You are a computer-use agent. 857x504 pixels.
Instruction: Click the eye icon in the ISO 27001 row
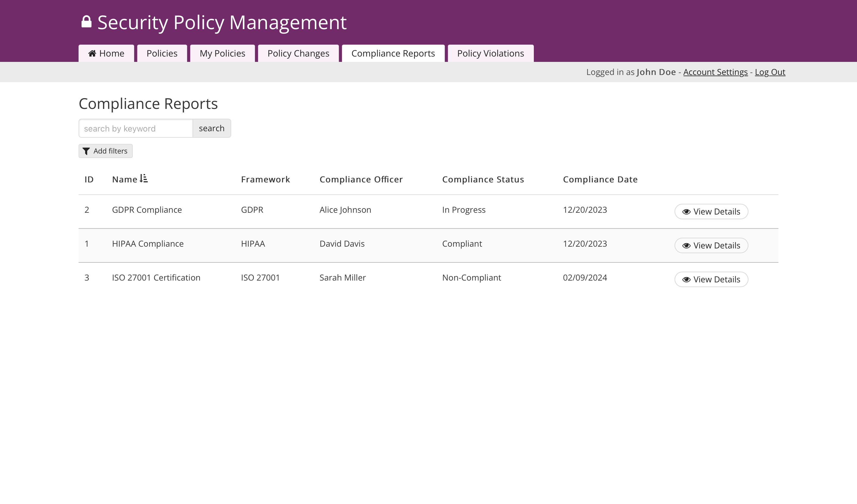686,280
